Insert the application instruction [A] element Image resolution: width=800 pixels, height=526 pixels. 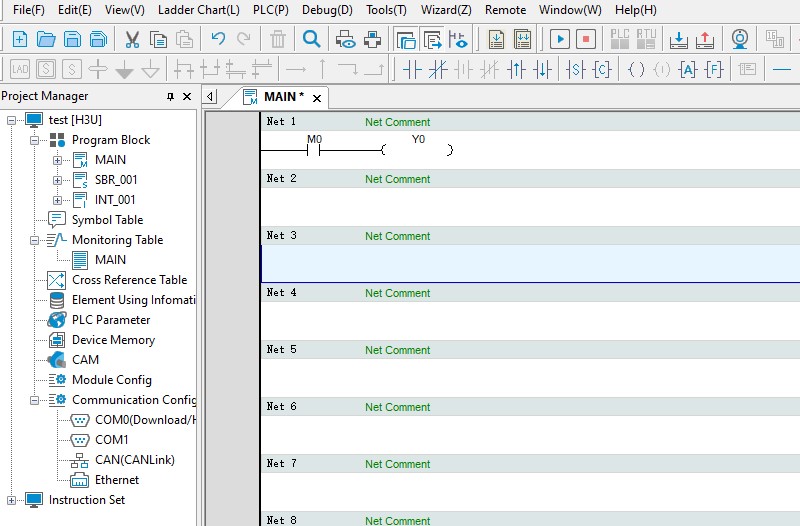(x=688, y=69)
